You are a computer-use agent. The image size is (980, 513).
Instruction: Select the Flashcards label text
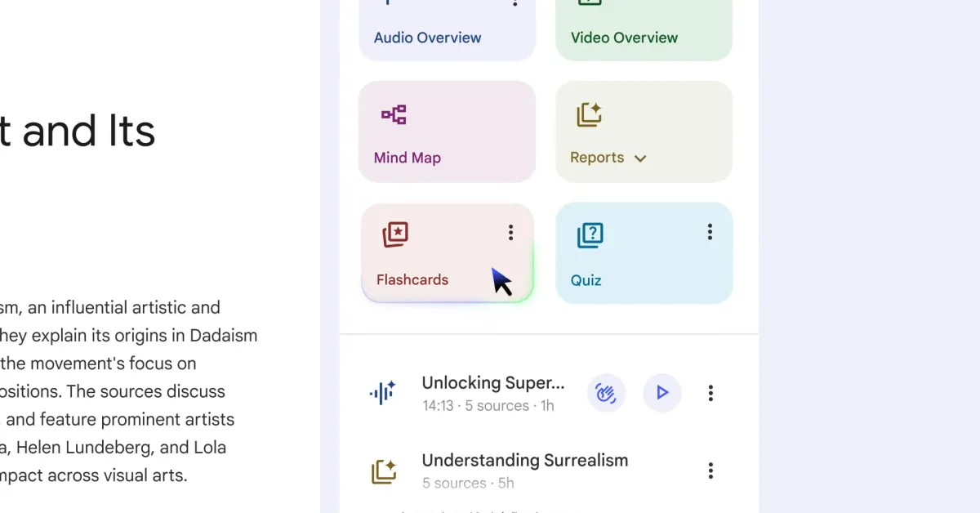click(412, 279)
